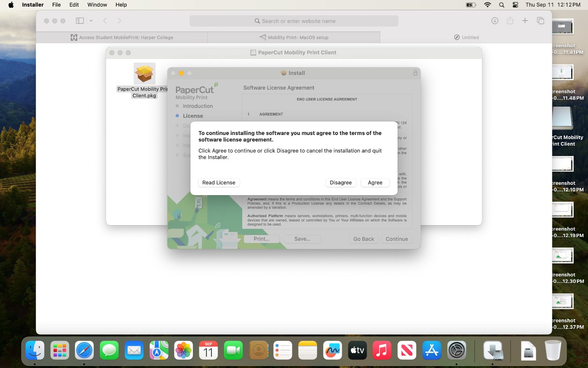Click the Share icon in Safari toolbar
588x368 pixels.
(510, 20)
